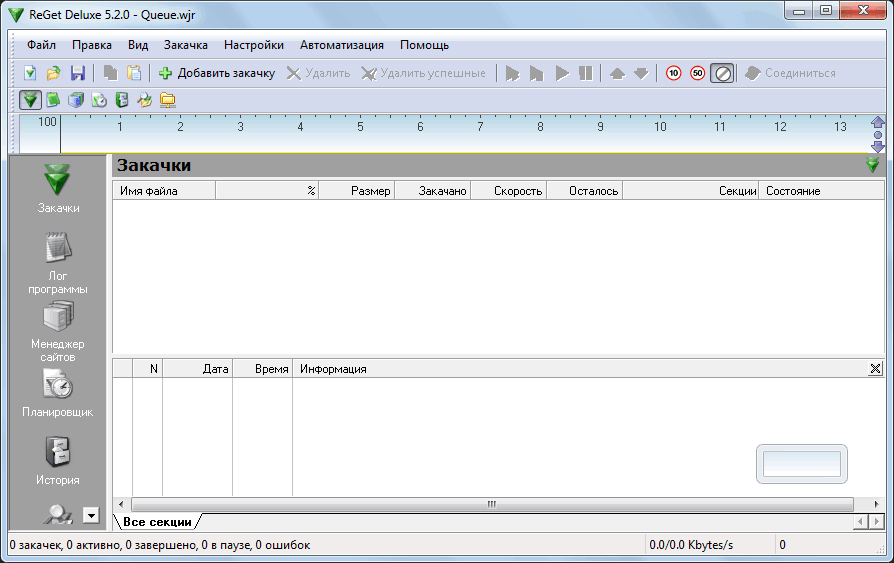Click the Соединиться button

tap(790, 73)
